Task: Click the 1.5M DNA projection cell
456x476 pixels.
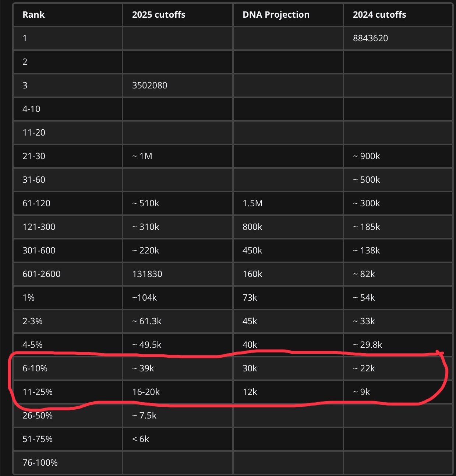Action: pyautogui.click(x=288, y=203)
